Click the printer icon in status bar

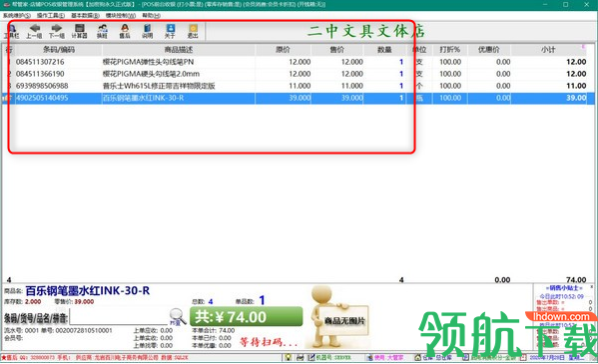[300, 358]
